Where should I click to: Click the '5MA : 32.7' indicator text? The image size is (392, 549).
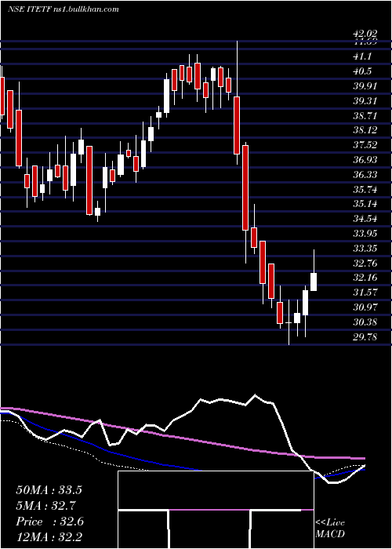click(46, 506)
